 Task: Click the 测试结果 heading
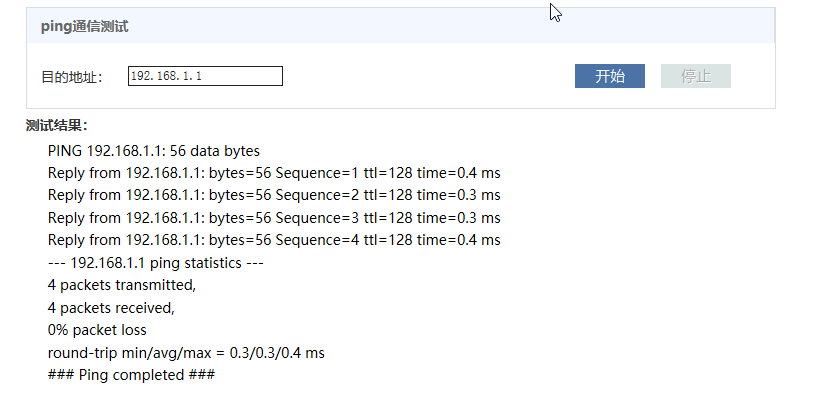pos(57,125)
